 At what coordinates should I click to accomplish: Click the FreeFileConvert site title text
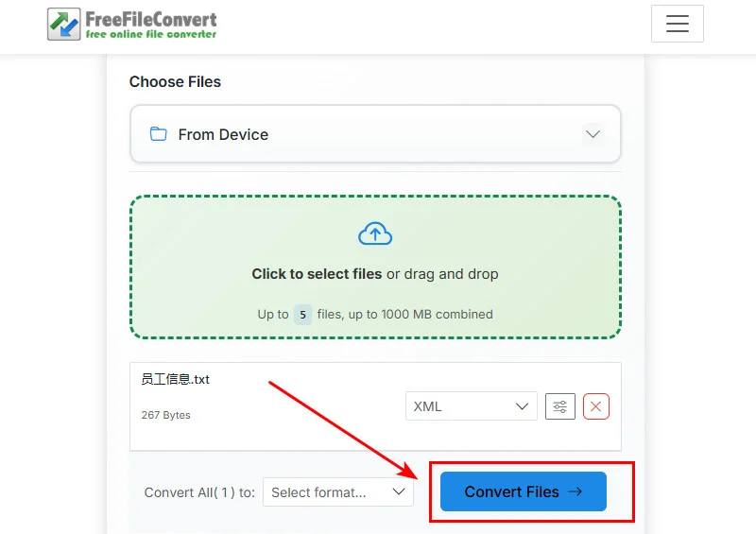coord(151,18)
